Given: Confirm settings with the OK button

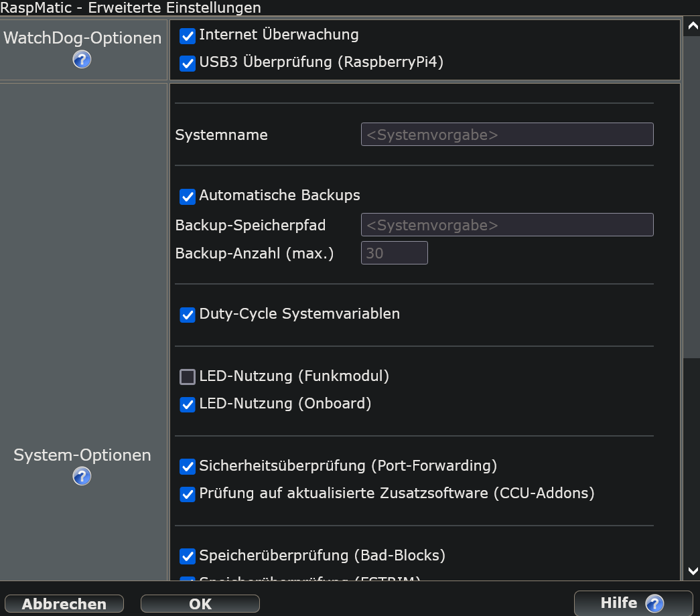Looking at the screenshot, I should (200, 604).
